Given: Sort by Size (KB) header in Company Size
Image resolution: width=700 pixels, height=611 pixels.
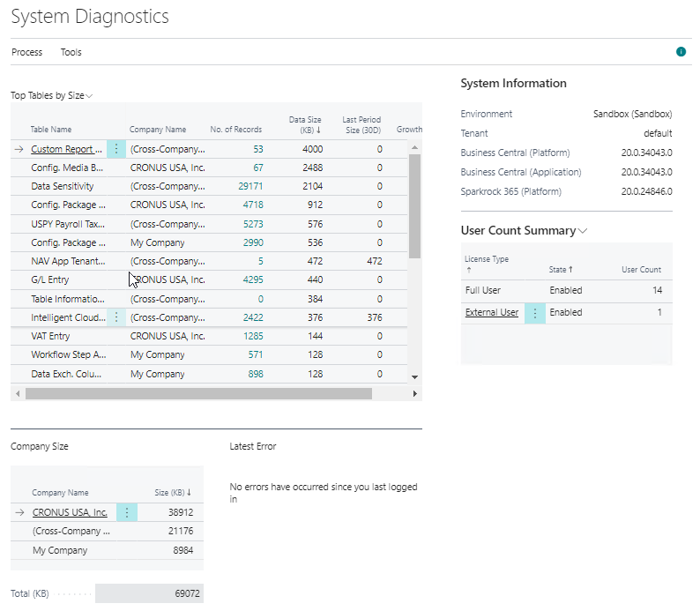Looking at the screenshot, I should (173, 493).
